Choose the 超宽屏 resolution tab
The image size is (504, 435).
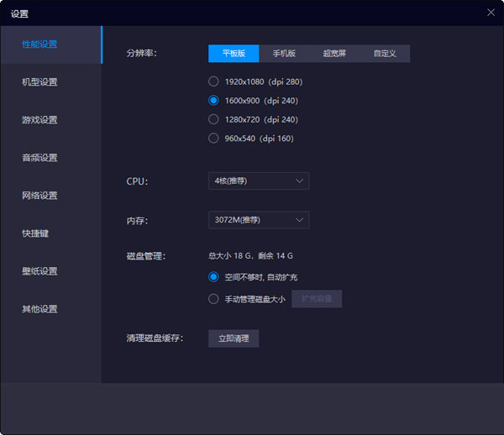(x=334, y=54)
